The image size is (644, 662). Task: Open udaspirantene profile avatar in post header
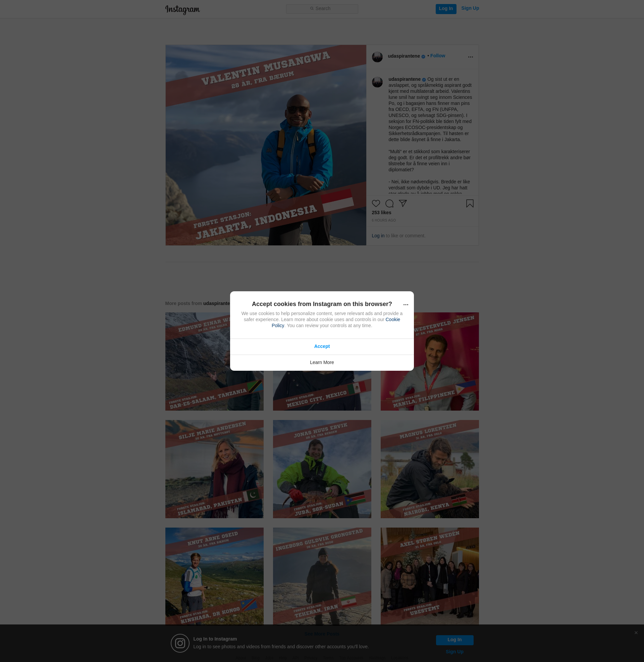click(x=377, y=57)
